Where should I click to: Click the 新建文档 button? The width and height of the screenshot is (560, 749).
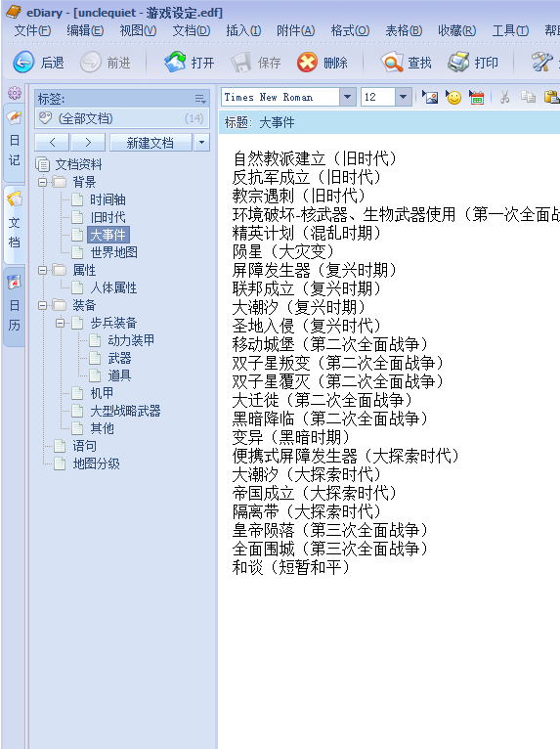[151, 143]
